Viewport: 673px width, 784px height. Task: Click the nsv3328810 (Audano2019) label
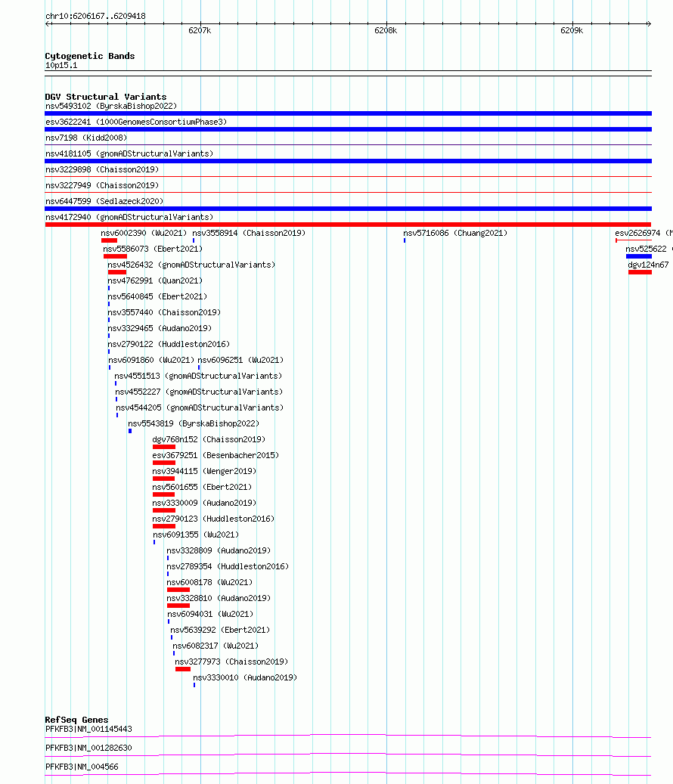[x=219, y=599]
